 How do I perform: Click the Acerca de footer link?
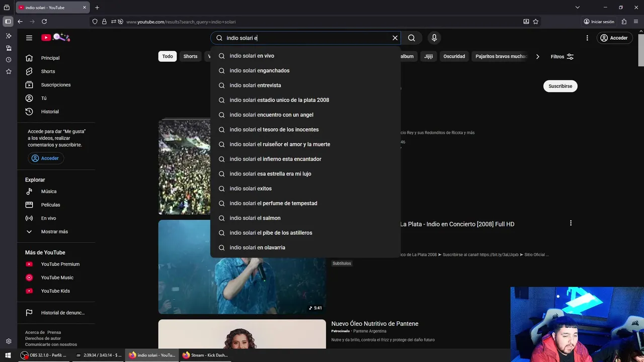pyautogui.click(x=35, y=332)
